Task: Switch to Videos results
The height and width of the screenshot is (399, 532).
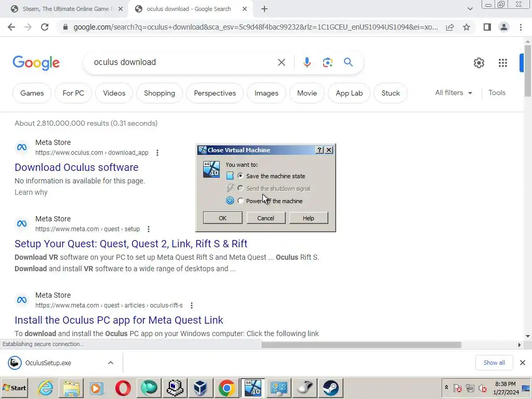Action: pos(114,93)
